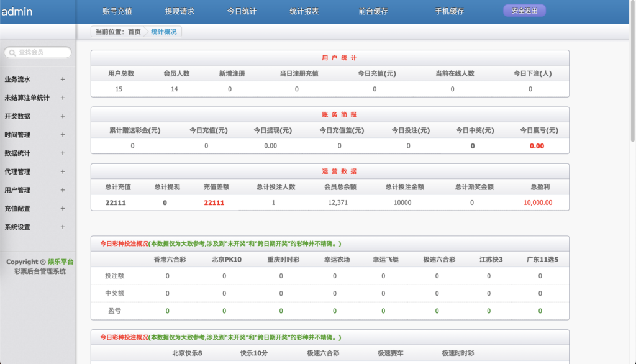Click plus icon next to 系统设置
The image size is (636, 364).
62,227
